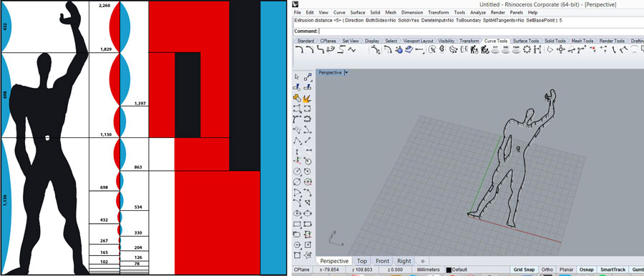This screenshot has width=644, height=276.
Task: Click the explode icon in left toolbar
Action: point(307,98)
